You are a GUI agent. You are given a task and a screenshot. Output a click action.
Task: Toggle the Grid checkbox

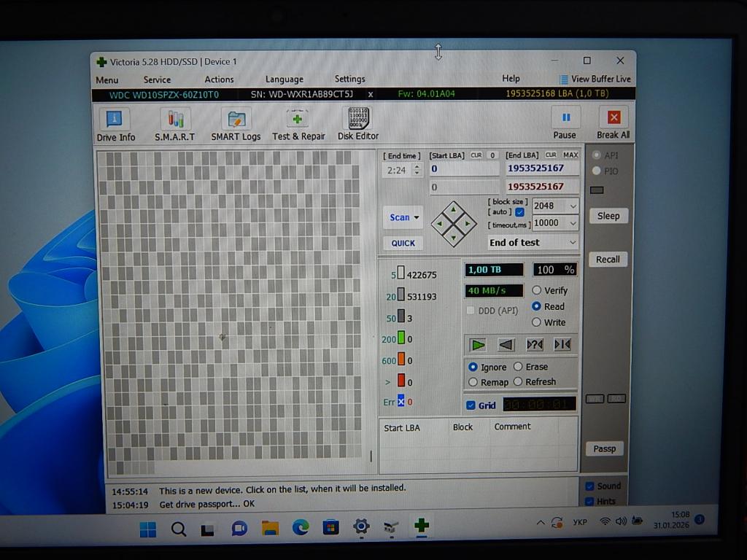coord(471,405)
